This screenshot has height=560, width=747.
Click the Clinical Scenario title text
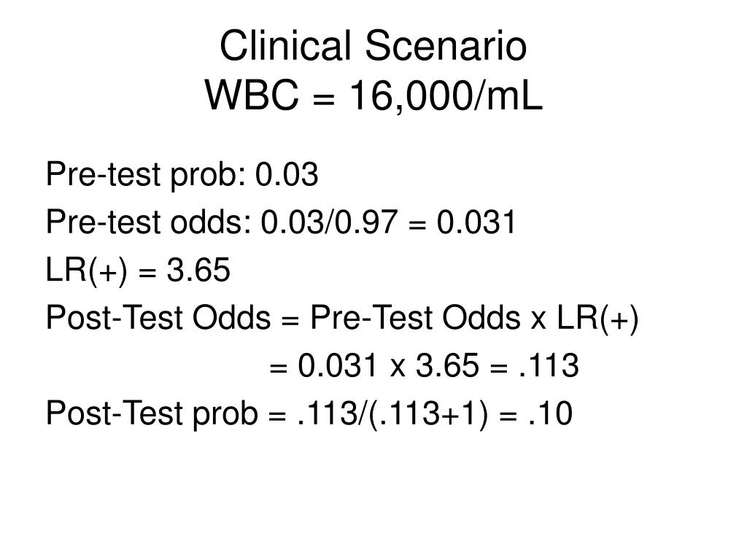pyautogui.click(x=373, y=46)
